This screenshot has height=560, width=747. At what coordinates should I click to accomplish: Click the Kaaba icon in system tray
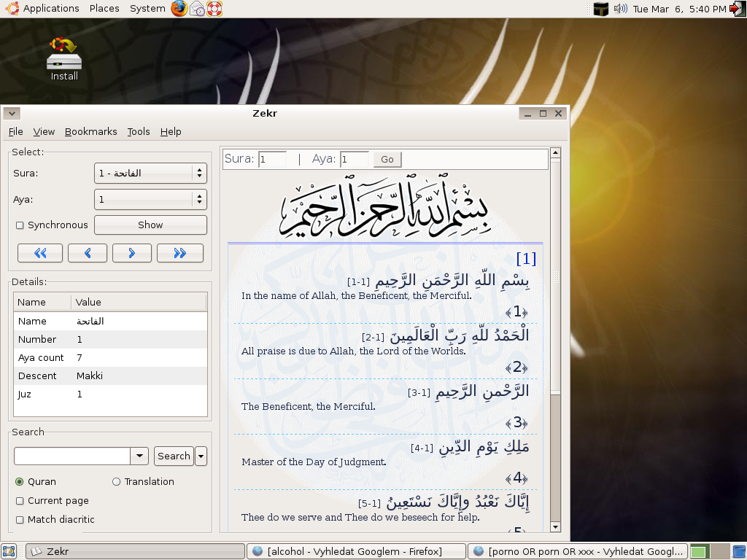click(601, 9)
